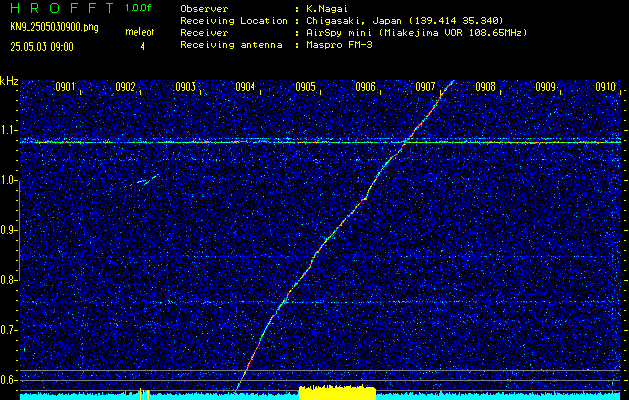Click the 0909 time marker

(x=545, y=87)
